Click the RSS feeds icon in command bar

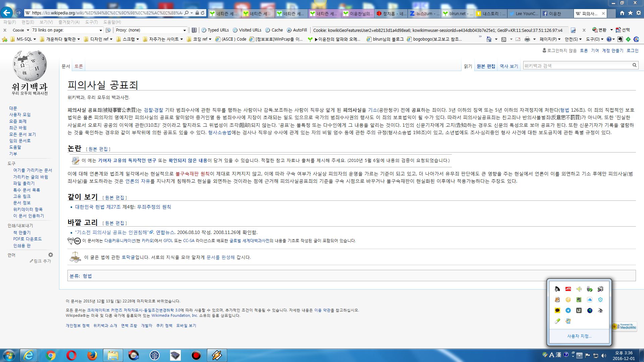[504, 39]
